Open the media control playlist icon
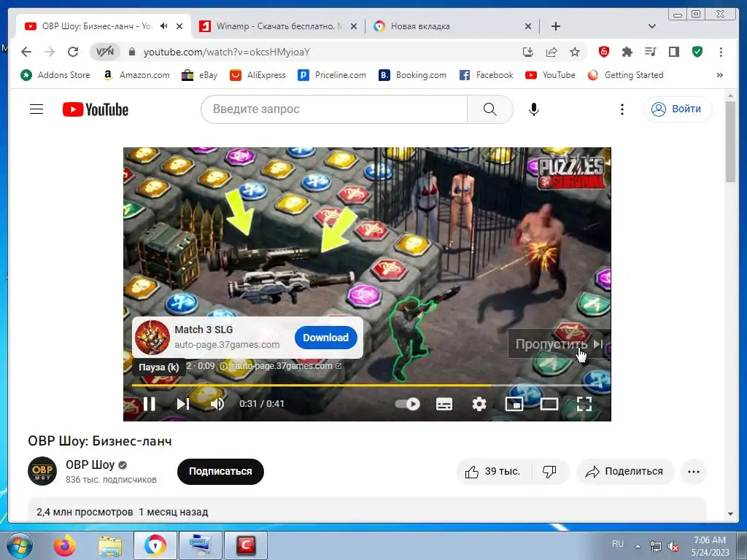Screen dimensions: 747x560 650,52
